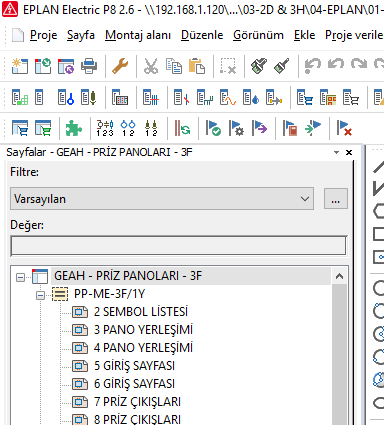The height and width of the screenshot is (425, 384).
Task: Click the flag with red book icon
Action: tap(290, 128)
